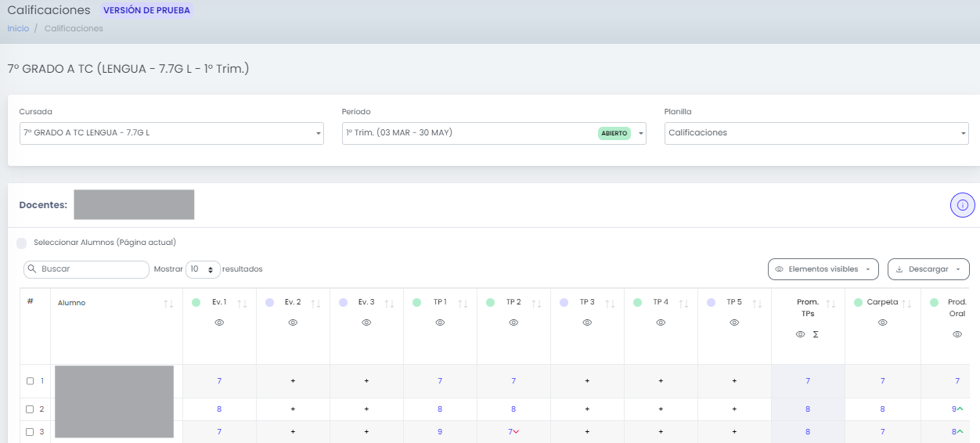Add grade plus in TP 5 row 2
The height and width of the screenshot is (443, 980).
734,409
